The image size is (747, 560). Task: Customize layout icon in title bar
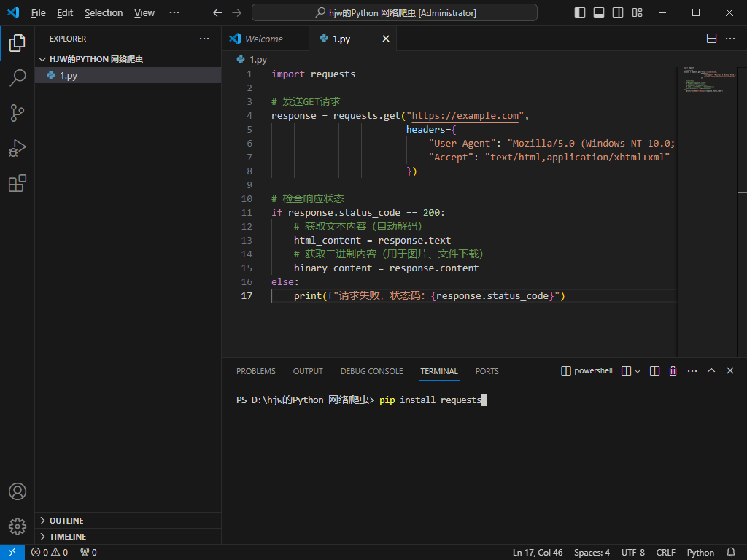(637, 13)
